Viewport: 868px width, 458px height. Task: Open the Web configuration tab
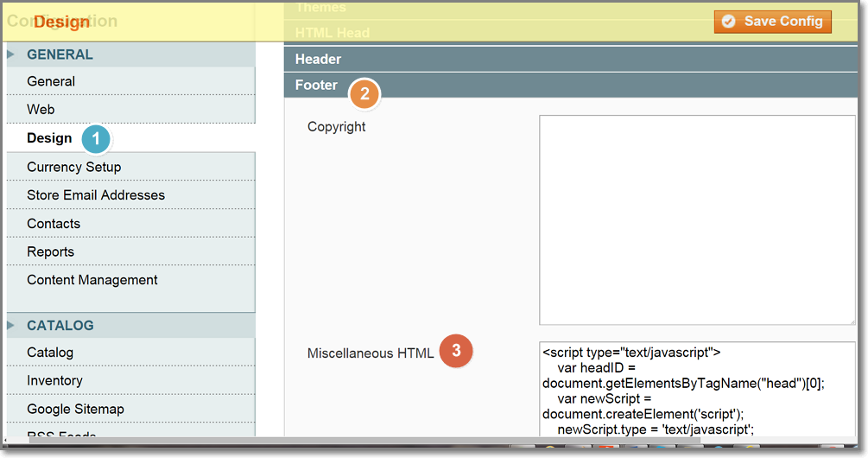click(x=41, y=110)
